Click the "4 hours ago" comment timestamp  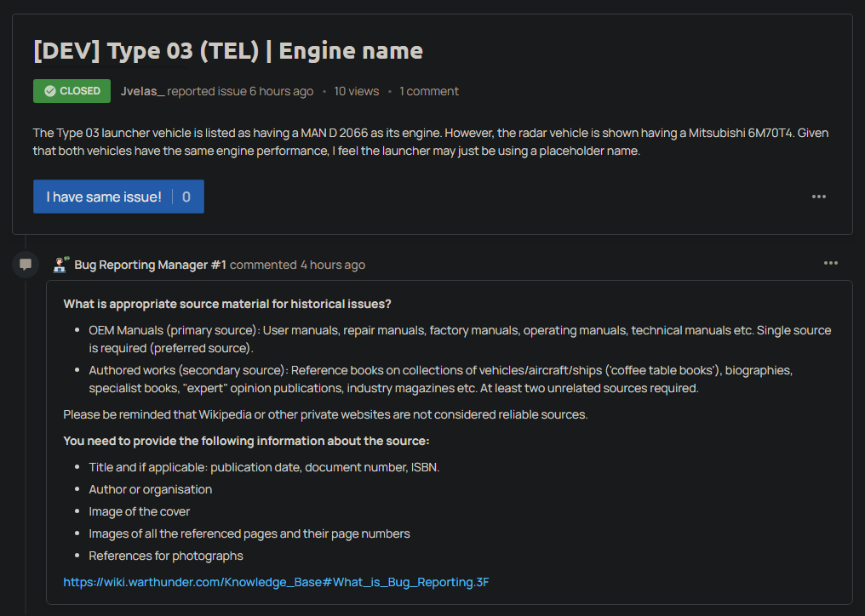pos(332,265)
